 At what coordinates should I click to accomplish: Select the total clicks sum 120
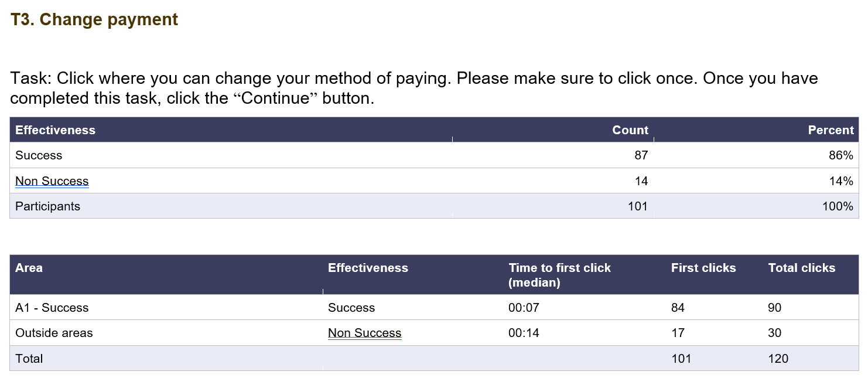[778, 358]
